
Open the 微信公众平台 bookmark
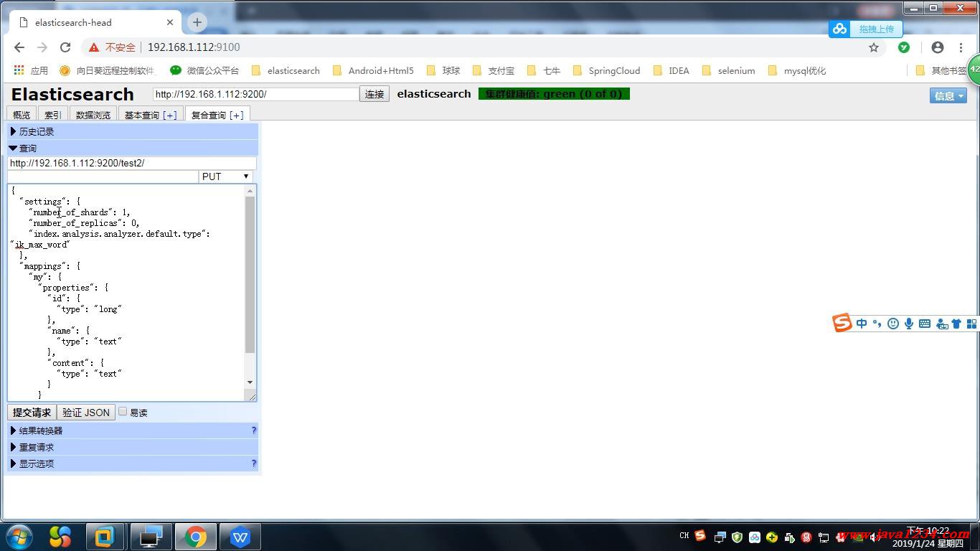click(x=204, y=70)
